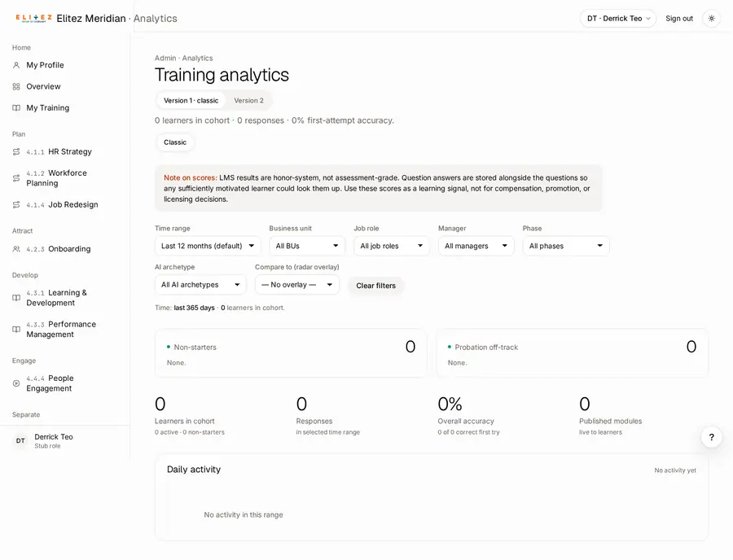Expand the All managers dropdown
This screenshot has width=733, height=560.
pos(476,246)
